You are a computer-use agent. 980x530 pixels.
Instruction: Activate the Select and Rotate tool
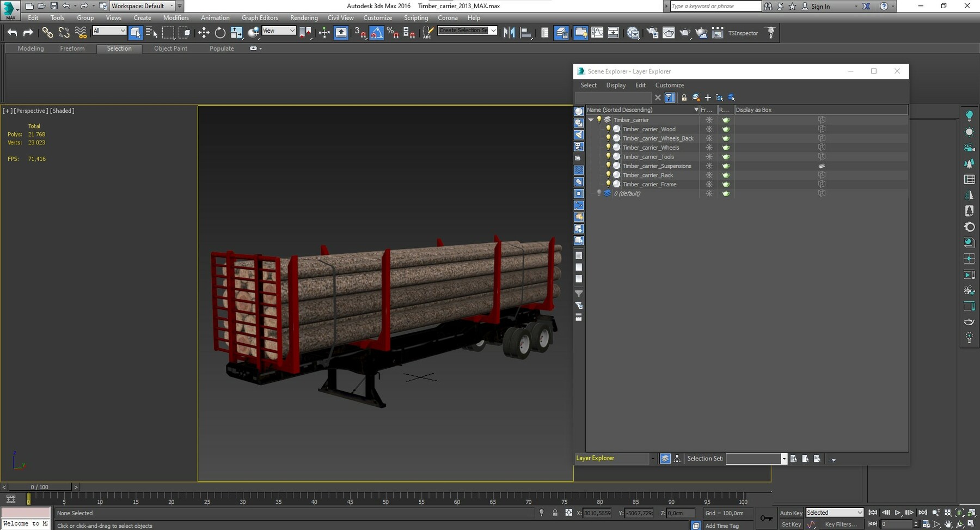point(220,33)
